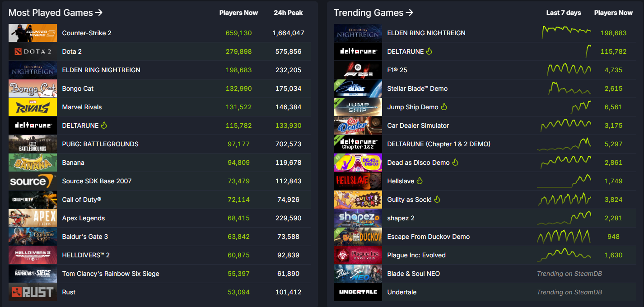Click Players Now header in Most Played panel
This screenshot has height=307, width=644.
238,13
